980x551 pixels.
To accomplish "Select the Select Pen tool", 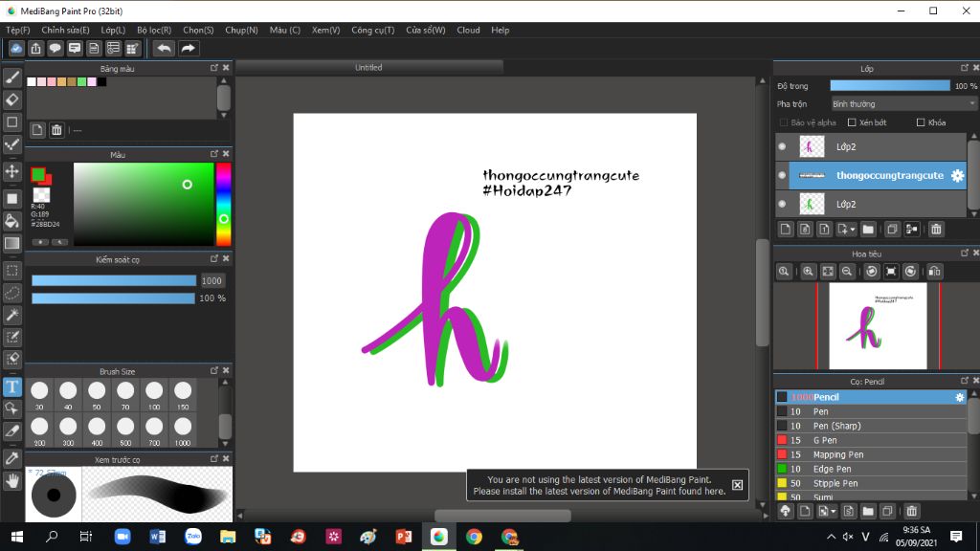I will click(11, 338).
